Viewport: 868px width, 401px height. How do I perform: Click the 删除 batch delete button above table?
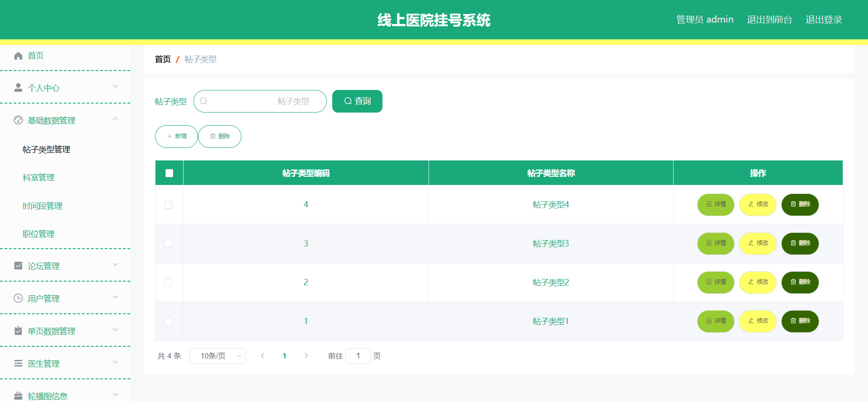[220, 137]
